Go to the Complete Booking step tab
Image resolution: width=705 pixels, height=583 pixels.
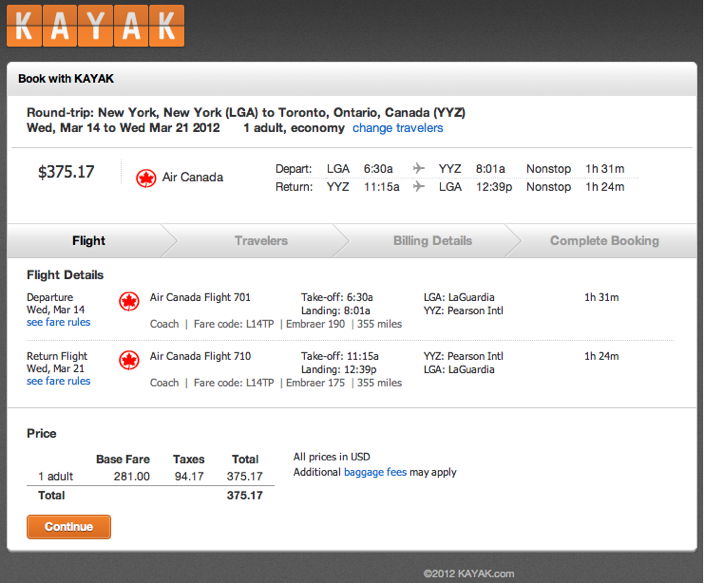(x=604, y=240)
